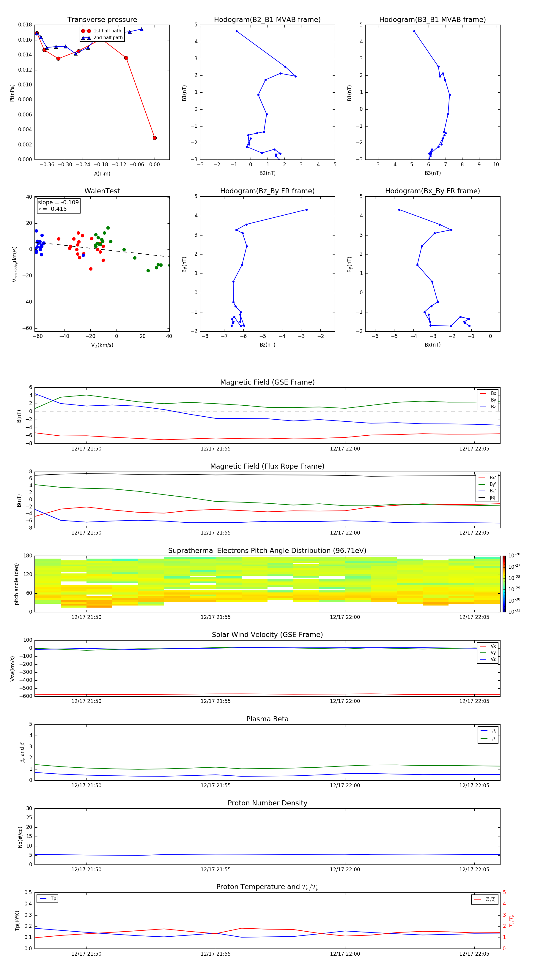Viewport: 535px width, 980px height.
Task: Click the 'Plasma Beta' title
Action: [x=267, y=719]
